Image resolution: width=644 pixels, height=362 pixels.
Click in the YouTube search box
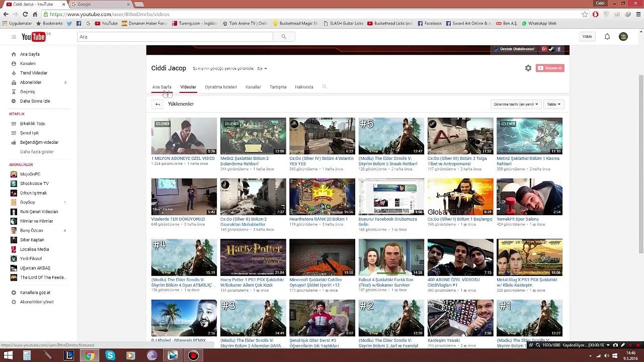click(175, 37)
